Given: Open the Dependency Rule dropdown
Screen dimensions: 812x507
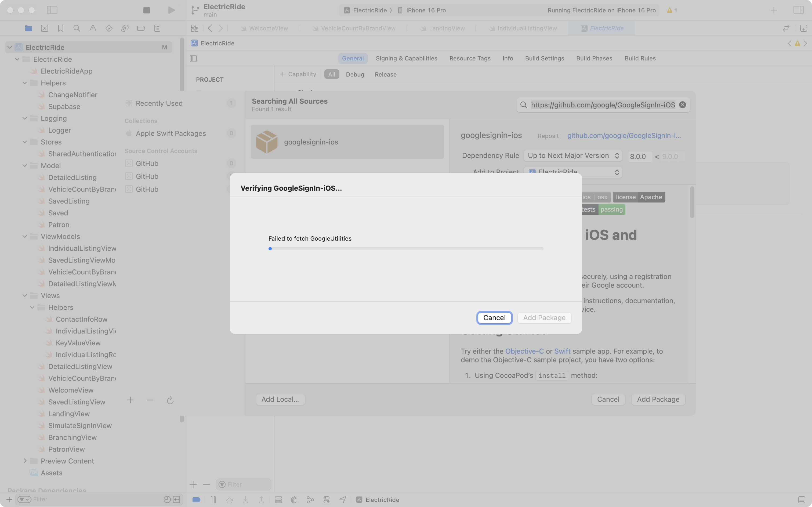Looking at the screenshot, I should [x=573, y=155].
